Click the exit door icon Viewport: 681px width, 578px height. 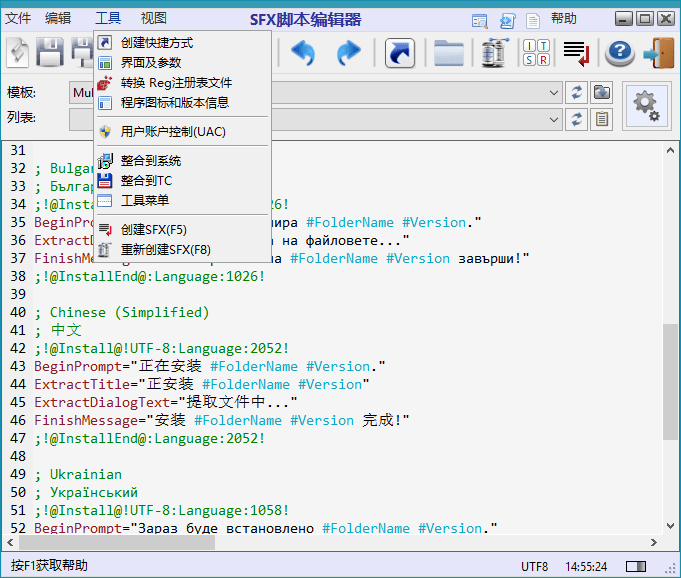(659, 53)
